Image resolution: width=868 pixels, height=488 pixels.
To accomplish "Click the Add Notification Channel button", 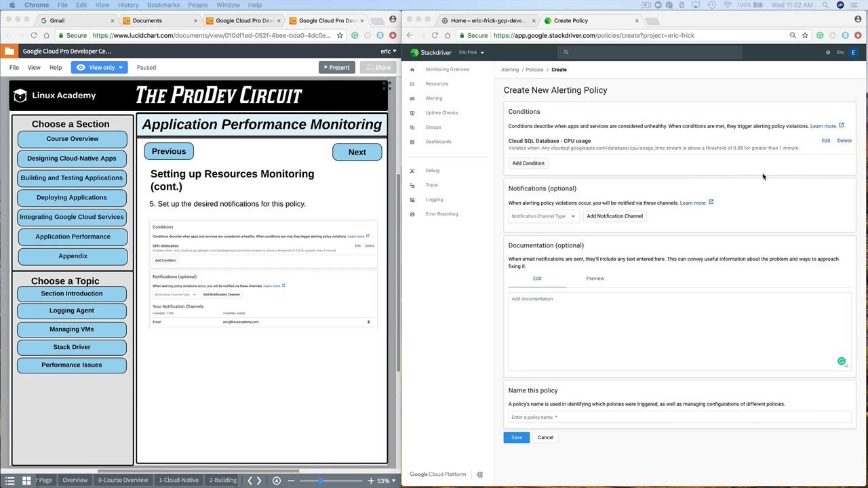I will point(614,216).
